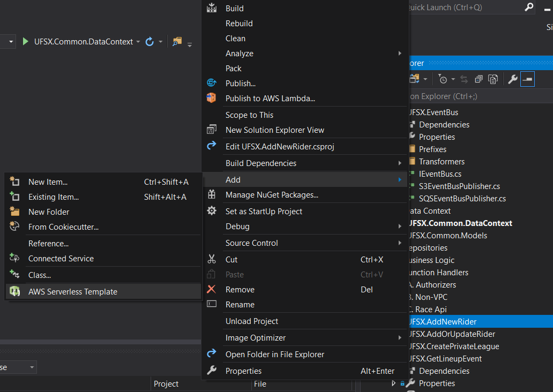The height and width of the screenshot is (392, 553).
Task: Click the Collapse All icon in Solution Explorer
Action: [479, 79]
